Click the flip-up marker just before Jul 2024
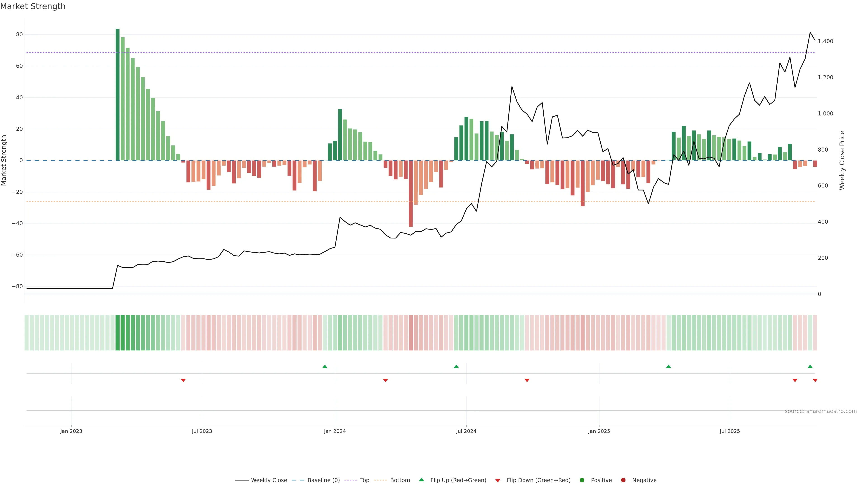This screenshot has height=488, width=868. coord(456,366)
